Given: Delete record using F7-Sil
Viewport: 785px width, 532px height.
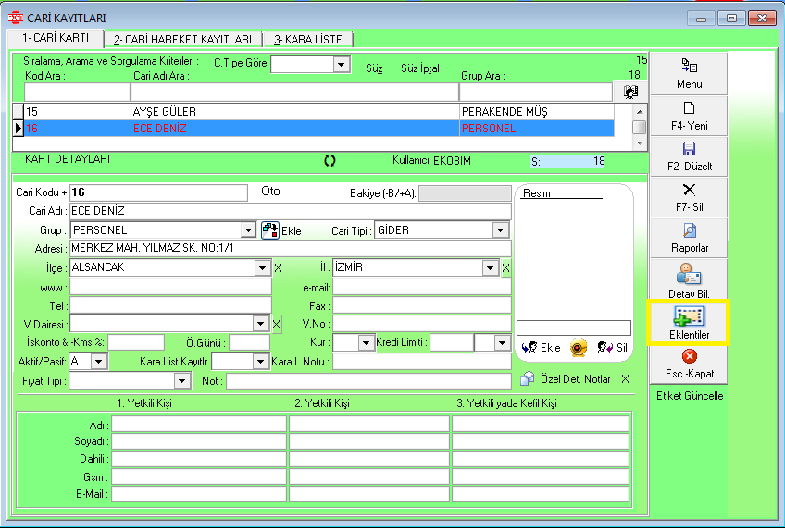Looking at the screenshot, I should [689, 197].
